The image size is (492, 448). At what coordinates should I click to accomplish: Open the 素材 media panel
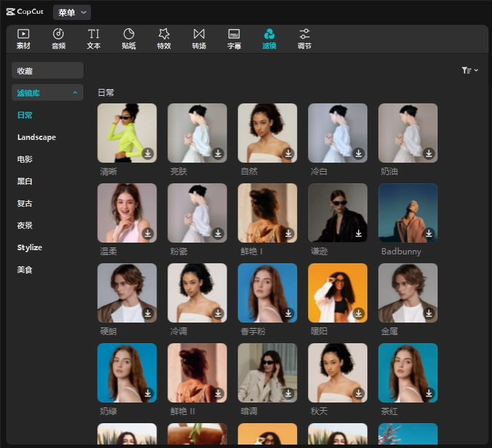coord(23,39)
